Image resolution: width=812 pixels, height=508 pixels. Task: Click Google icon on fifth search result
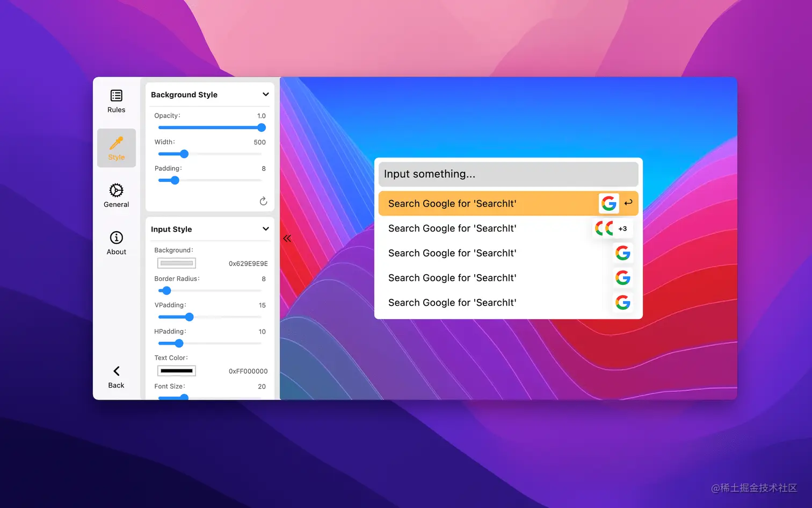click(623, 302)
